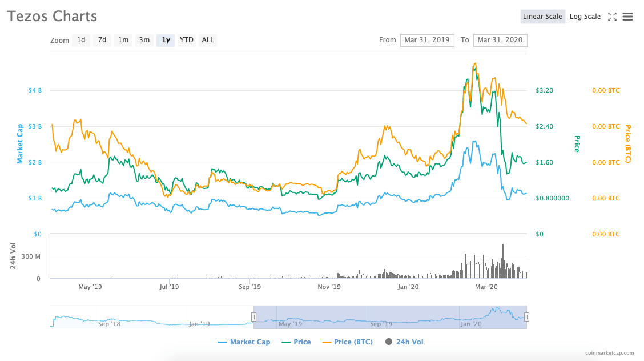Image resolution: width=644 pixels, height=361 pixels.
Task: Select the 7d zoom preset
Action: point(102,40)
